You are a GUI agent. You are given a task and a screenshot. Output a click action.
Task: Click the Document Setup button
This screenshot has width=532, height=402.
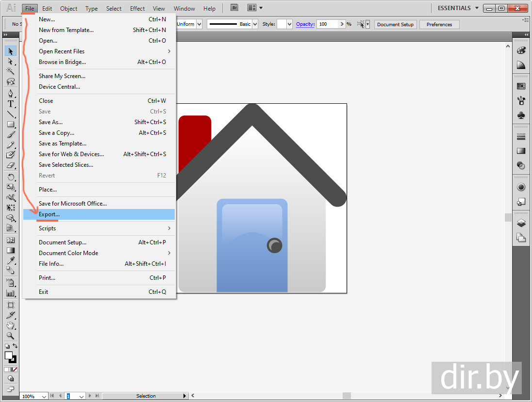[395, 24]
